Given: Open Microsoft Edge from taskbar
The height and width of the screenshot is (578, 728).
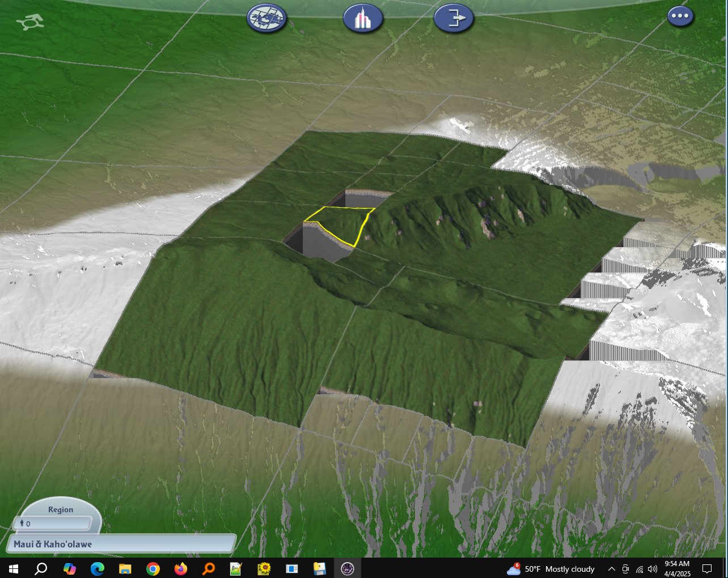Looking at the screenshot, I should (98, 568).
